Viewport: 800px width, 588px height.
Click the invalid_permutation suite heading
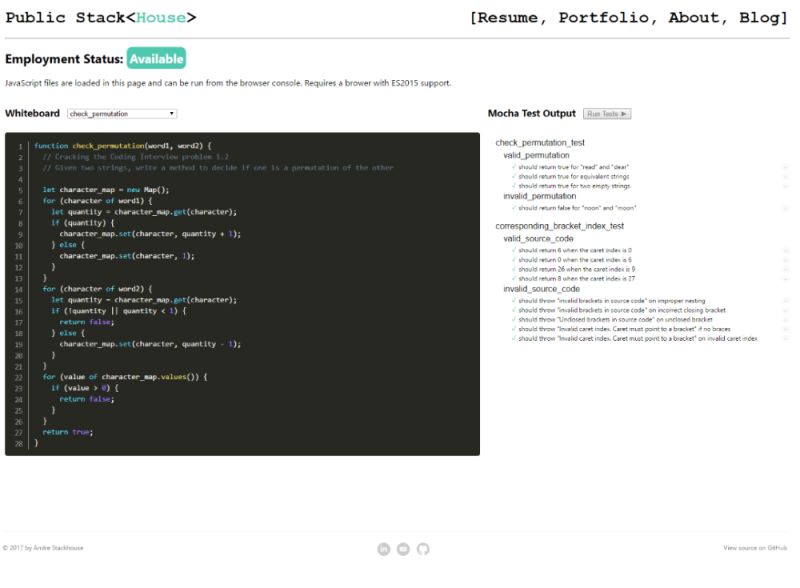coord(540,196)
